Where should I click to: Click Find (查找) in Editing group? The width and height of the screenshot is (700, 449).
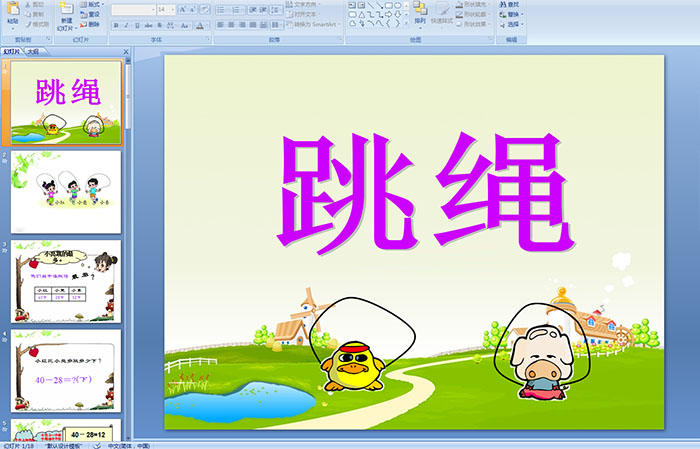pos(509,4)
